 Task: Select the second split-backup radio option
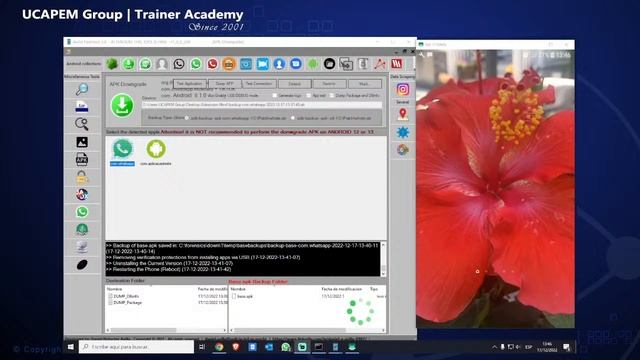coord(293,118)
